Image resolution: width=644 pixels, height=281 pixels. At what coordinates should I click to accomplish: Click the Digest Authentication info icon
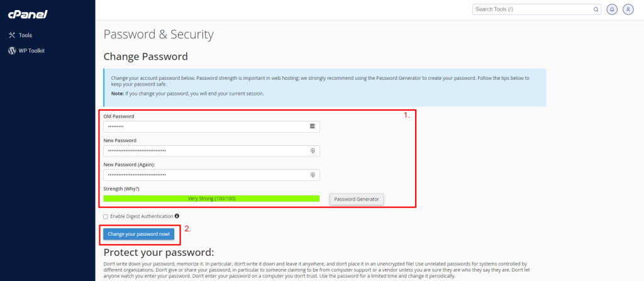pos(177,216)
